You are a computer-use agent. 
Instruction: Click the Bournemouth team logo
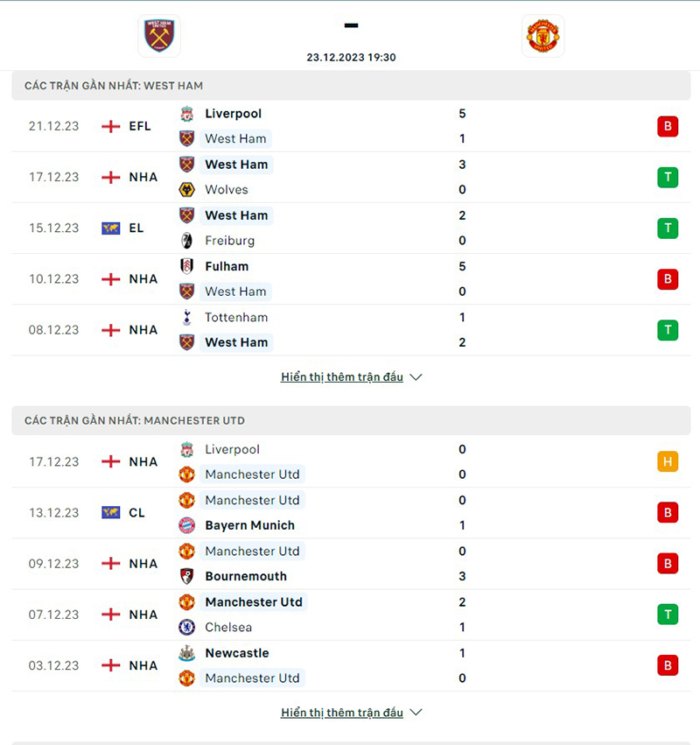tap(186, 576)
